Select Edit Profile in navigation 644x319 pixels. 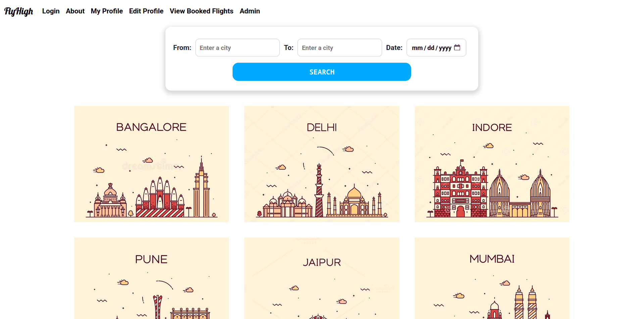[x=146, y=11]
